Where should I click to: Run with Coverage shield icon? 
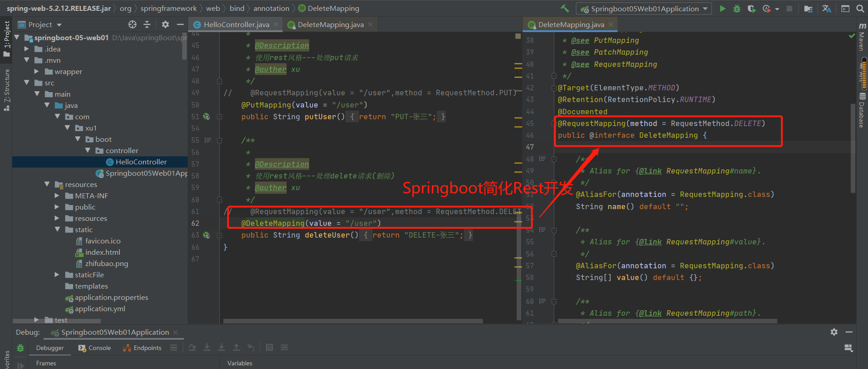click(751, 9)
